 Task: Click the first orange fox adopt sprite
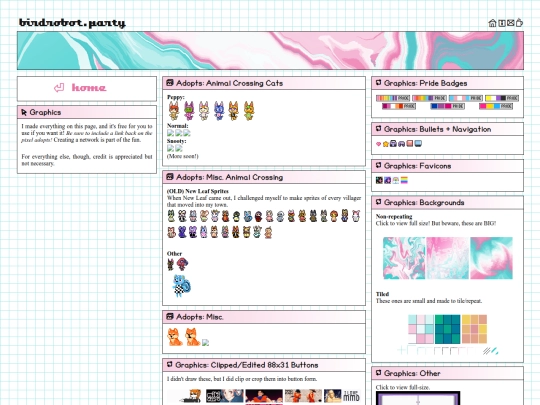click(175, 336)
